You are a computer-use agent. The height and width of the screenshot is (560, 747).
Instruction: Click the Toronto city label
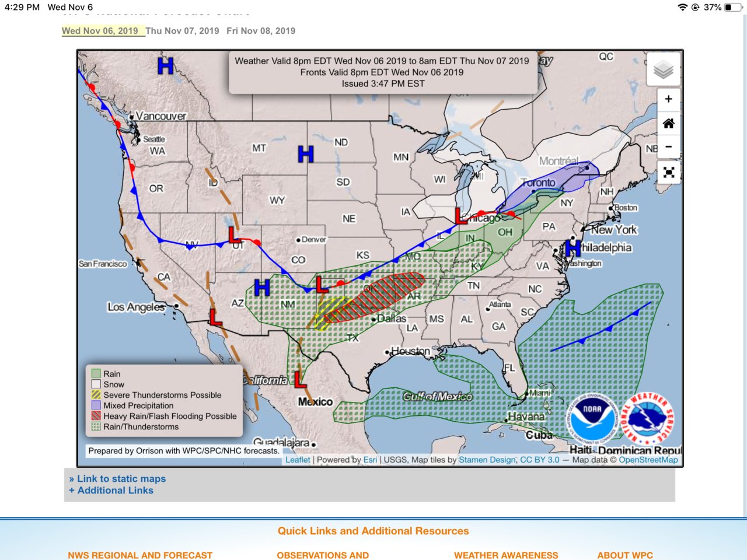coord(538,183)
